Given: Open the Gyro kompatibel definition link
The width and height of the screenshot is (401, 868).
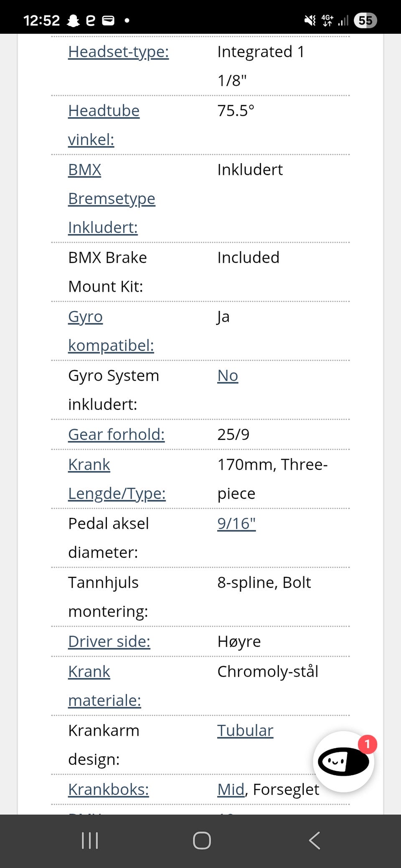Looking at the screenshot, I should click(x=111, y=331).
